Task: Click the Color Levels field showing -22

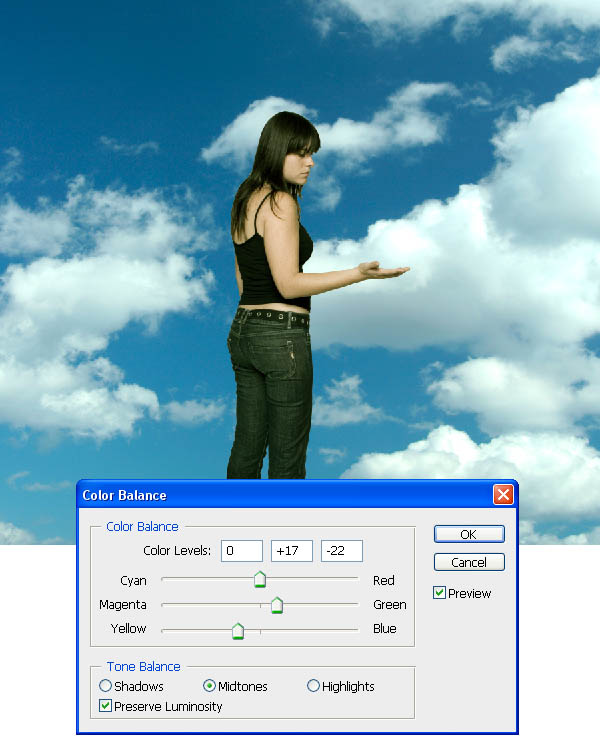Action: (x=341, y=551)
